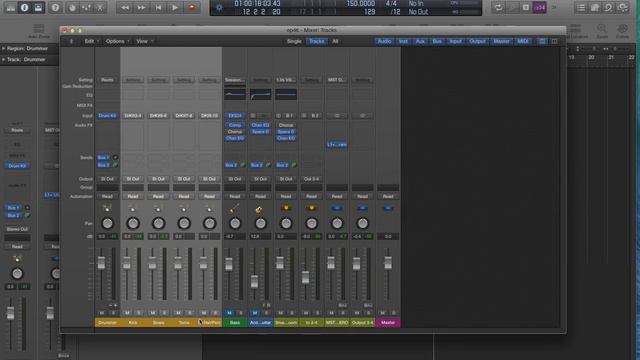Switch mixer to Tracks view

[316, 41]
